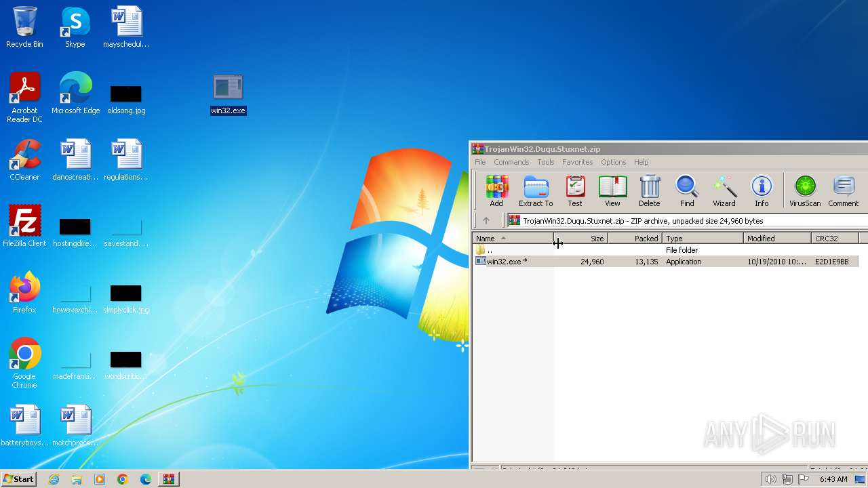Open the View toolbar icon
Image resolution: width=868 pixels, height=488 pixels.
pyautogui.click(x=612, y=191)
